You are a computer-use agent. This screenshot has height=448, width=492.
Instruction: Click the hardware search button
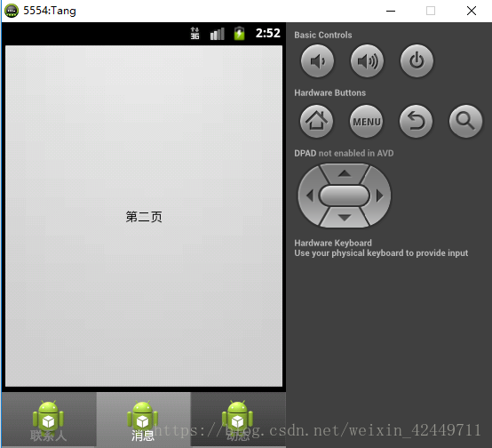click(x=465, y=121)
